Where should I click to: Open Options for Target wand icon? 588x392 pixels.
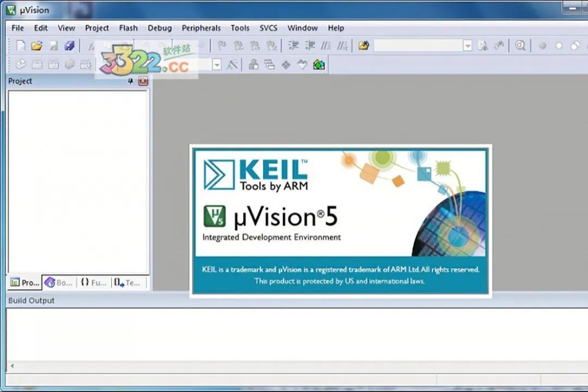coord(232,65)
